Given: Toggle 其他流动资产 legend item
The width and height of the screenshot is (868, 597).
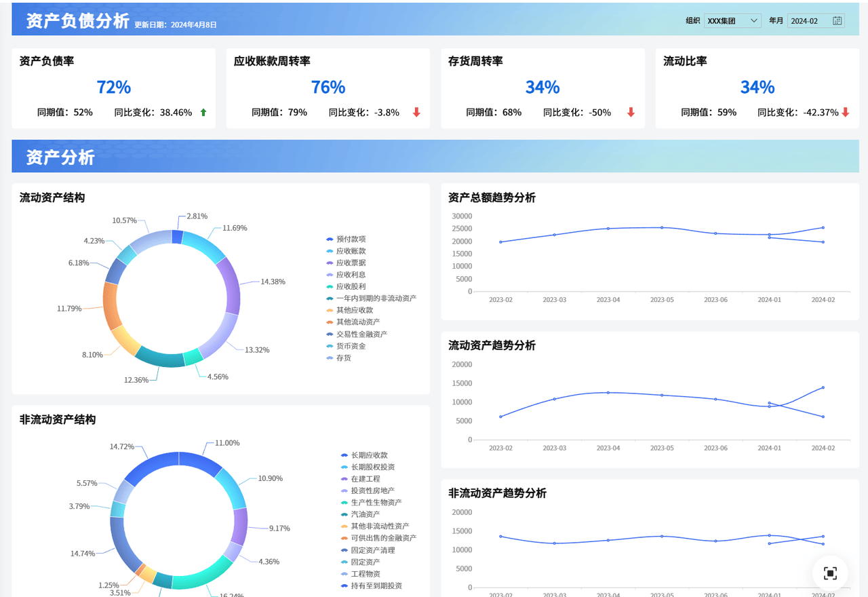Looking at the screenshot, I should pyautogui.click(x=353, y=322).
